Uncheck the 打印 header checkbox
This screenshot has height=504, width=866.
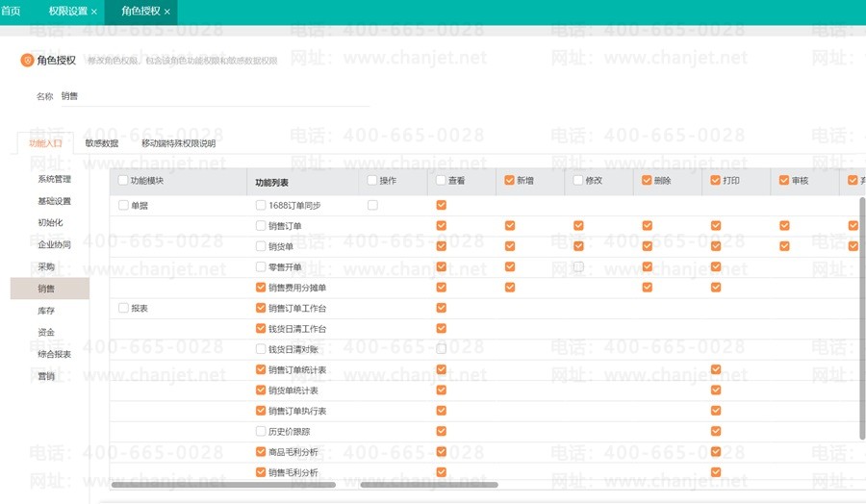[x=715, y=180]
